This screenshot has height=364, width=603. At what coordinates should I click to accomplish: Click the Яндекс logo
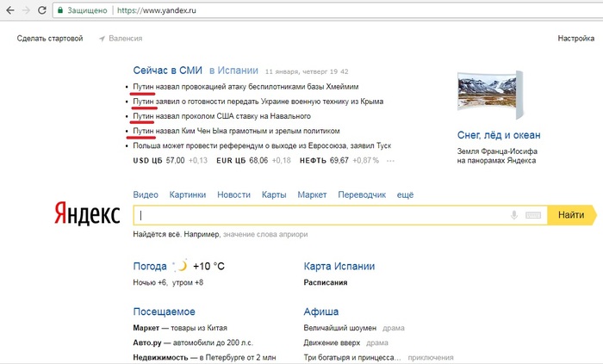click(87, 213)
